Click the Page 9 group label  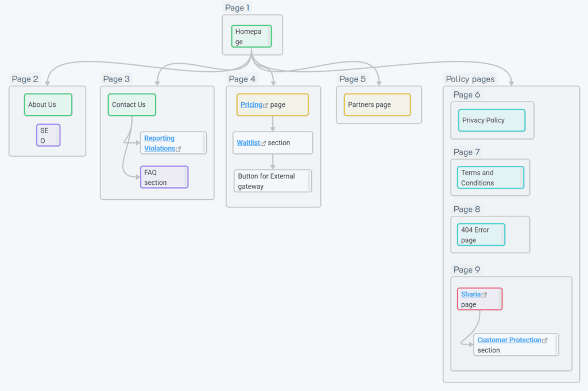tap(466, 270)
